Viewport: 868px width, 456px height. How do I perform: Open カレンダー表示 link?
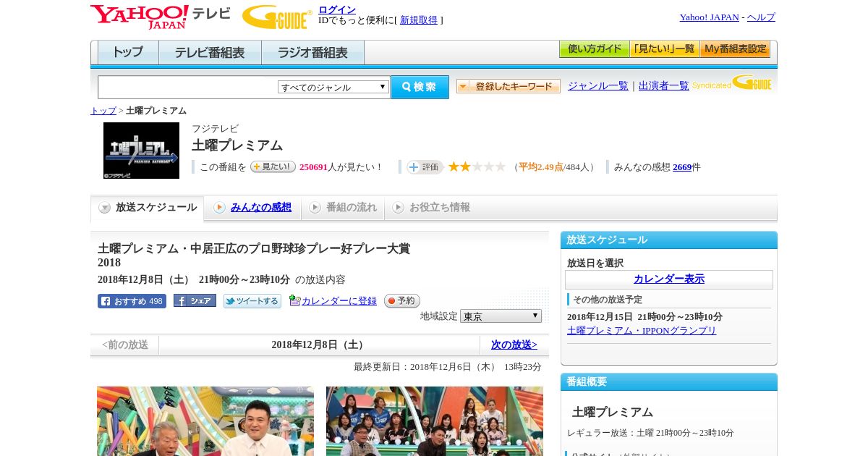[669, 279]
